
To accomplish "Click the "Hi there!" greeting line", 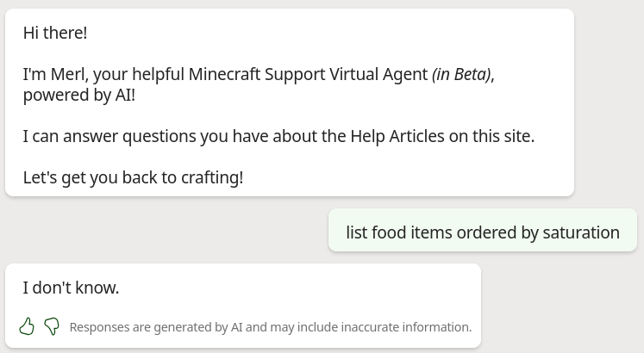I will (55, 33).
